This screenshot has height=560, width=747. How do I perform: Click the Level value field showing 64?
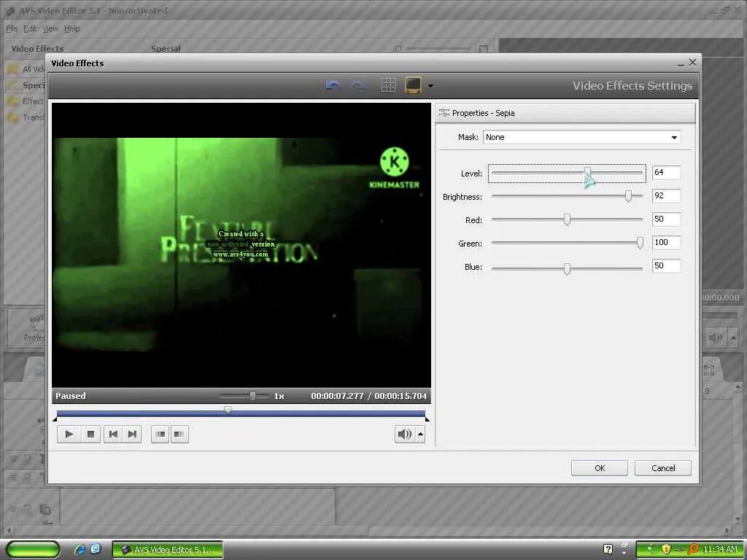(x=666, y=172)
